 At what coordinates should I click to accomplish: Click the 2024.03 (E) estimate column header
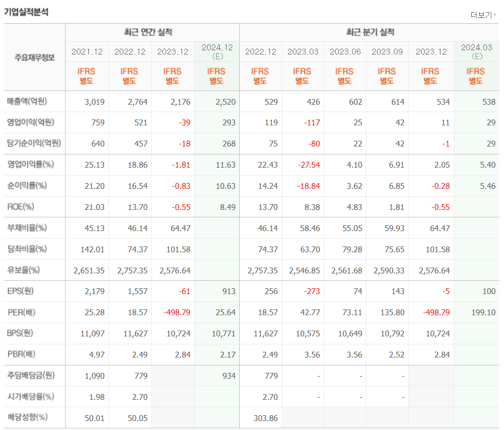click(x=476, y=52)
